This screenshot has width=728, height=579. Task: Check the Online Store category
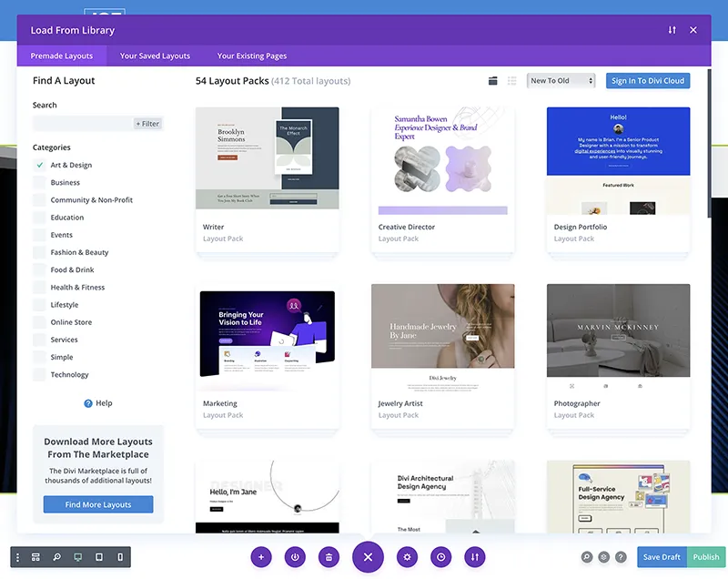point(40,322)
